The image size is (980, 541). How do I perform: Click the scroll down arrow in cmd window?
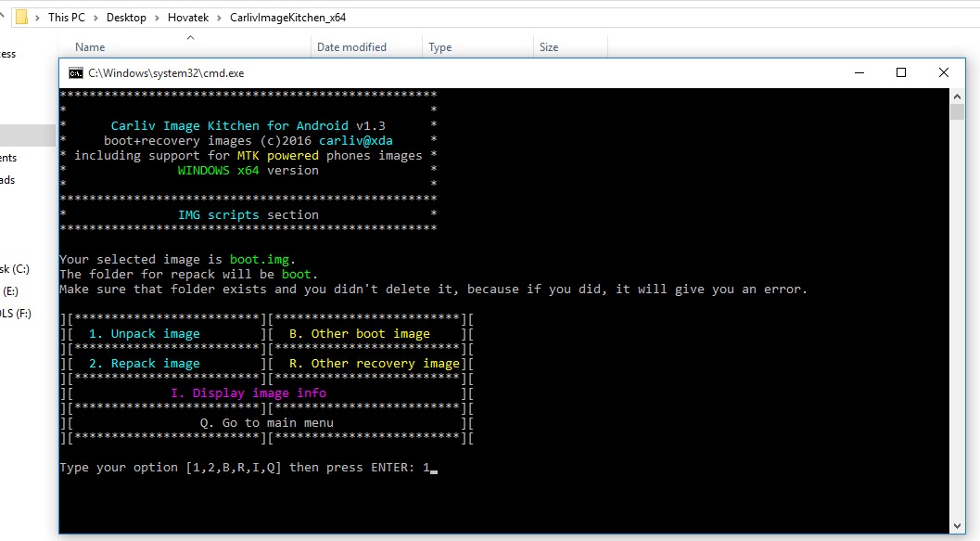tap(957, 526)
